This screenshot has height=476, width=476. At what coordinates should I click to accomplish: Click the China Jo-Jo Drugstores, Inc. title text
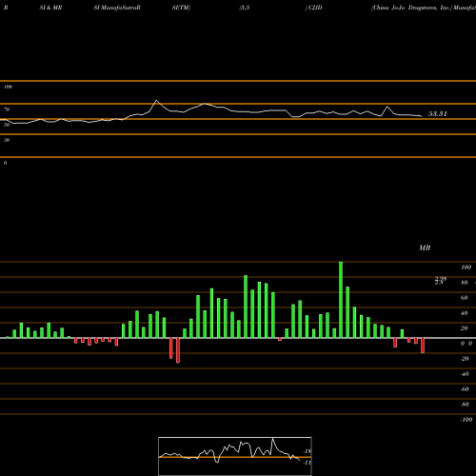(x=411, y=8)
